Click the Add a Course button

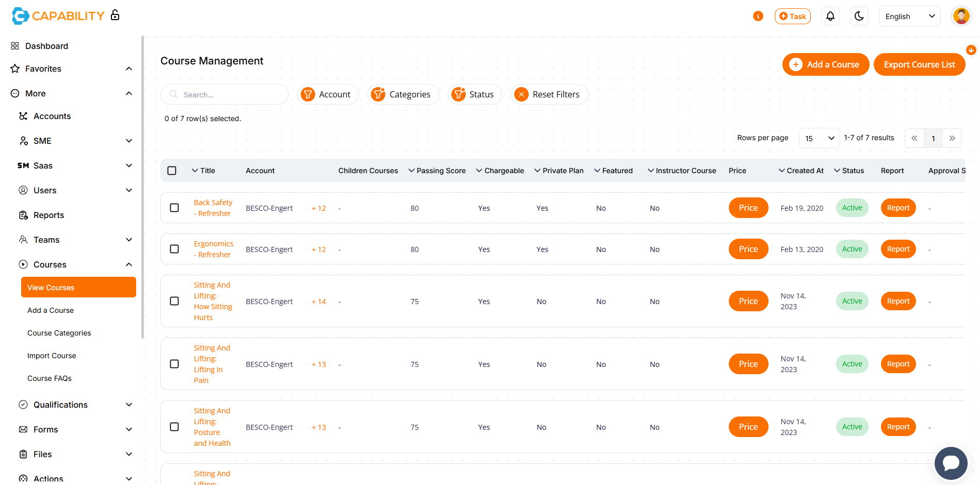[x=826, y=64]
